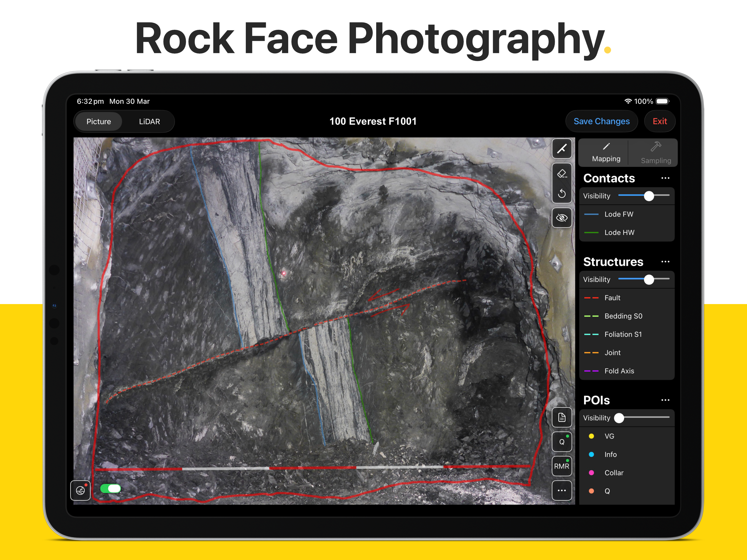Open the RMR rating tool button

point(562,466)
